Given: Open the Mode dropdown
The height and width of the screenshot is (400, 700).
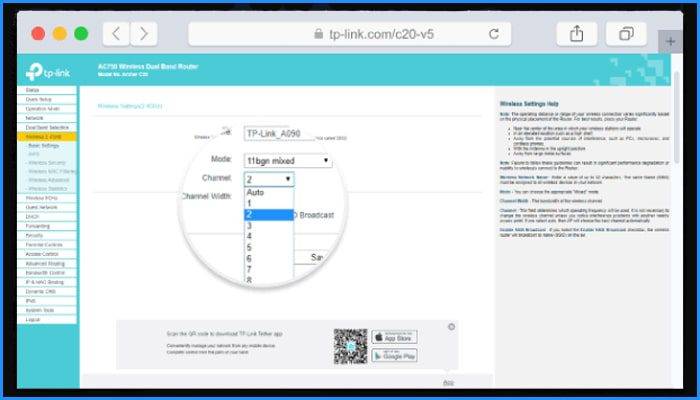Looking at the screenshot, I should click(288, 160).
